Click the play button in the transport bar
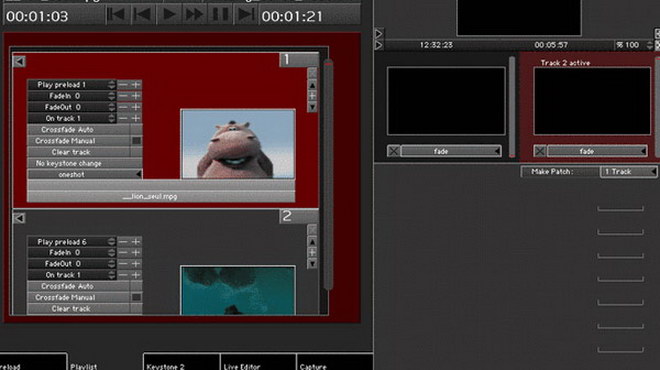The height and width of the screenshot is (370, 660). click(x=168, y=15)
